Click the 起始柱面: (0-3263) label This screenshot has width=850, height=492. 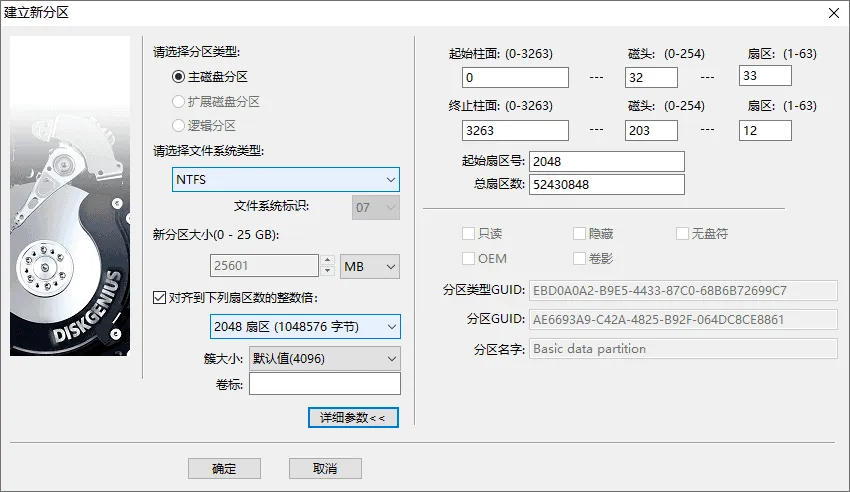(x=501, y=54)
